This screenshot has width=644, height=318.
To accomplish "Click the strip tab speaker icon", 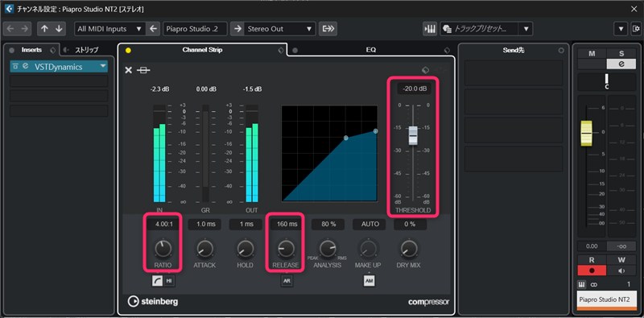I will click(66, 50).
